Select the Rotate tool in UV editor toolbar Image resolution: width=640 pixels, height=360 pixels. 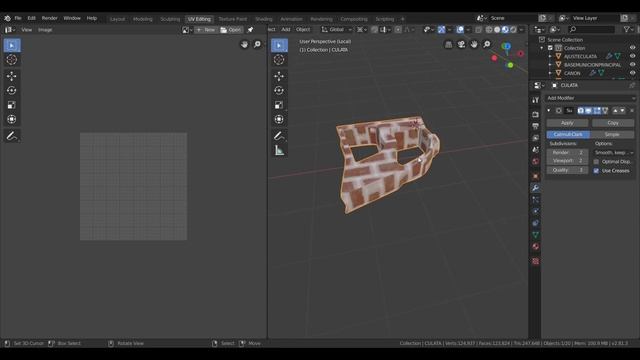(x=11, y=90)
